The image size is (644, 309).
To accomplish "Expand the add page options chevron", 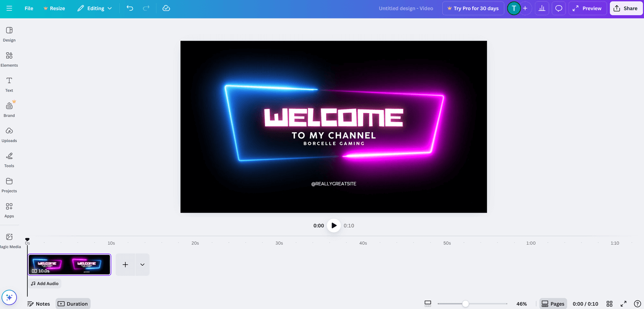I will point(142,265).
